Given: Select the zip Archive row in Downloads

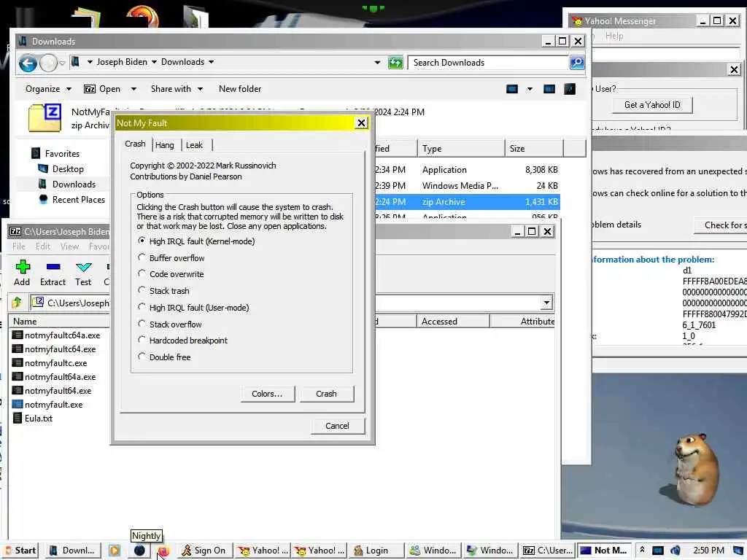Looking at the screenshot, I should point(467,202).
